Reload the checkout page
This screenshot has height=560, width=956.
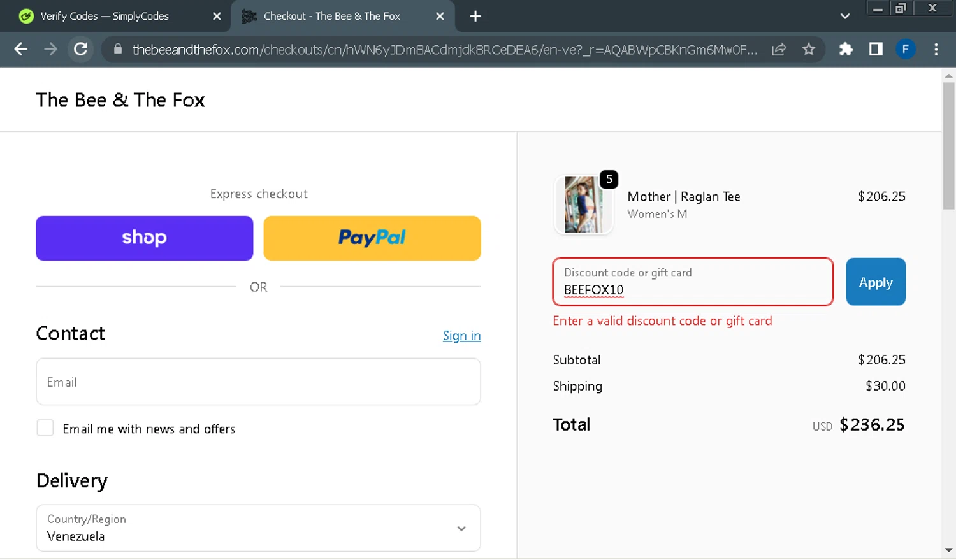tap(80, 49)
